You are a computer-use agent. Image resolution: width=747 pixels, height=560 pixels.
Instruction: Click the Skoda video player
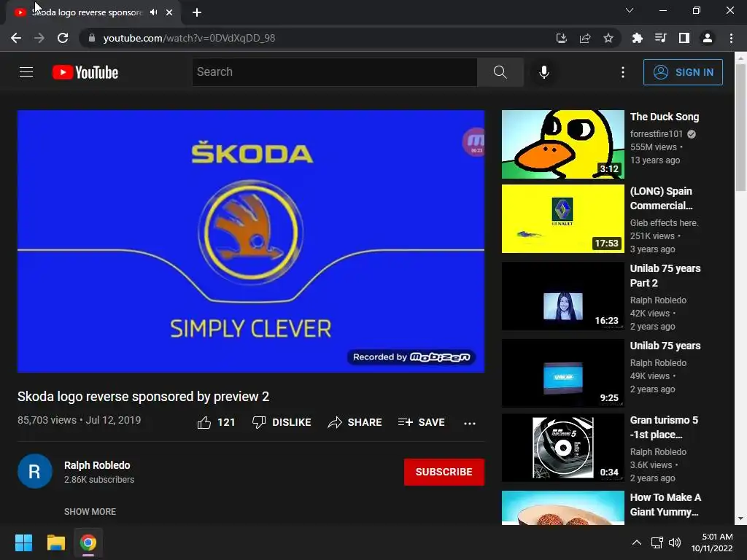tap(251, 241)
